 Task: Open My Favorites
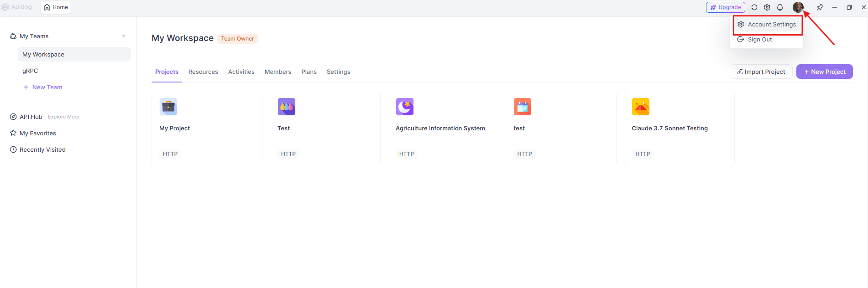click(x=38, y=133)
